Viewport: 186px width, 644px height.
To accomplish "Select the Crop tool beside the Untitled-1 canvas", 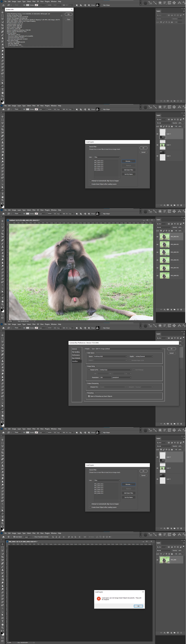I will point(2,234).
